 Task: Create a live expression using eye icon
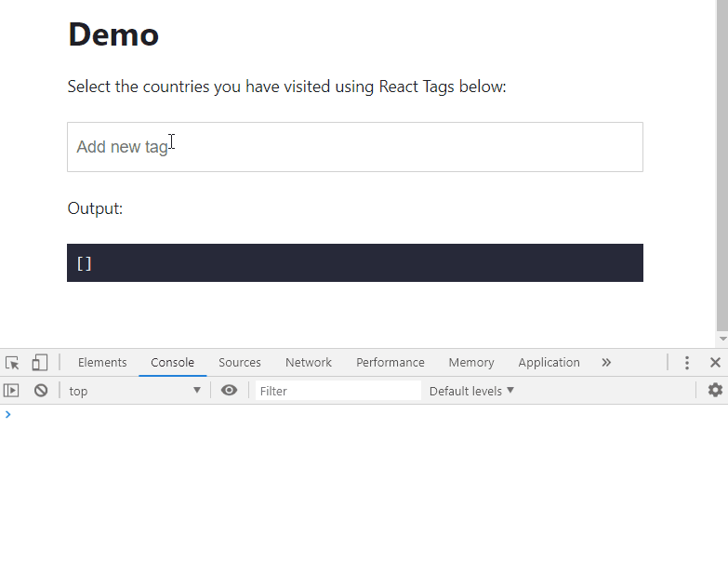(230, 391)
